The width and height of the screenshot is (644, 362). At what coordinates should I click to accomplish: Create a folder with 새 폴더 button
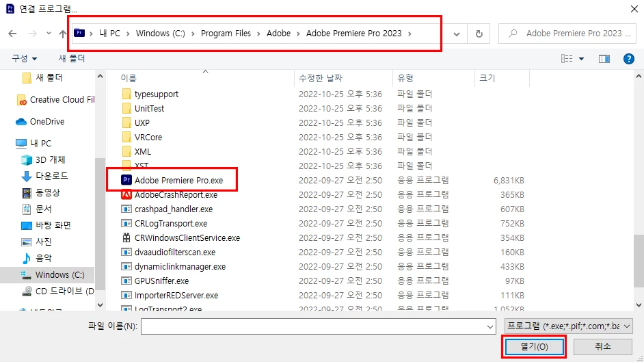pyautogui.click(x=72, y=59)
